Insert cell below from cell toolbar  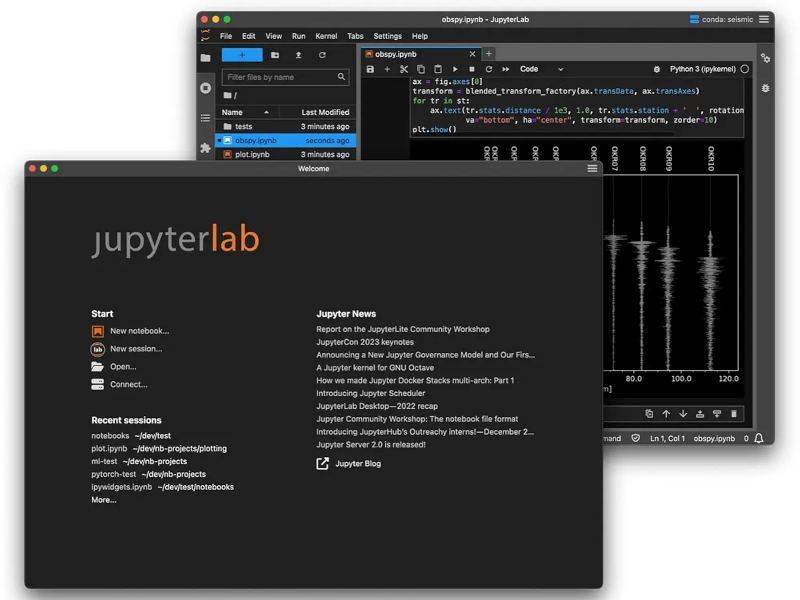pyautogui.click(x=717, y=414)
